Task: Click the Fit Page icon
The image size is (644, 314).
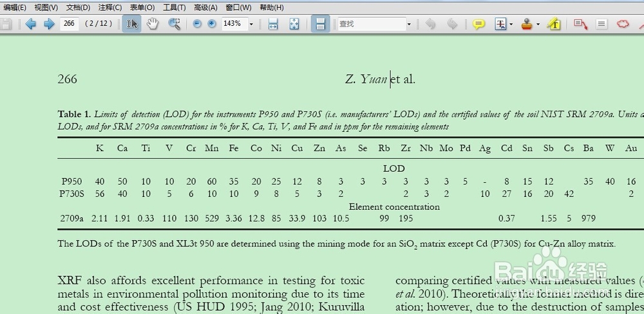Action: pyautogui.click(x=294, y=24)
